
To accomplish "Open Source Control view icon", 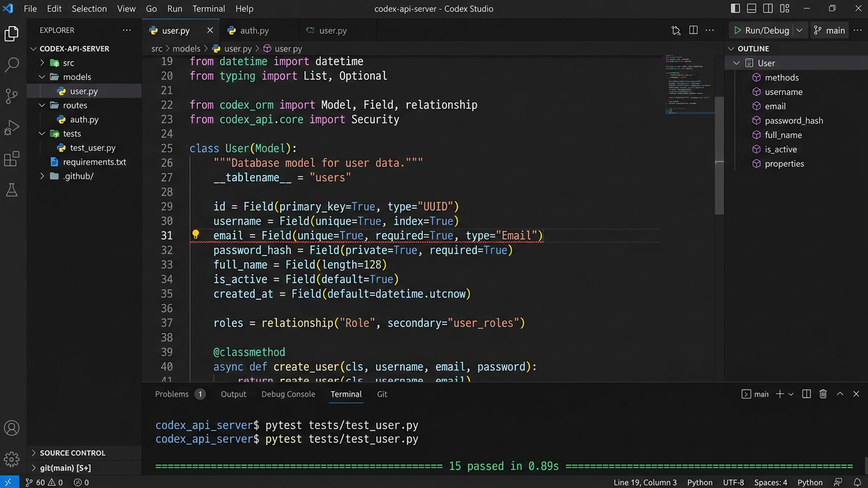I will pos(11,96).
